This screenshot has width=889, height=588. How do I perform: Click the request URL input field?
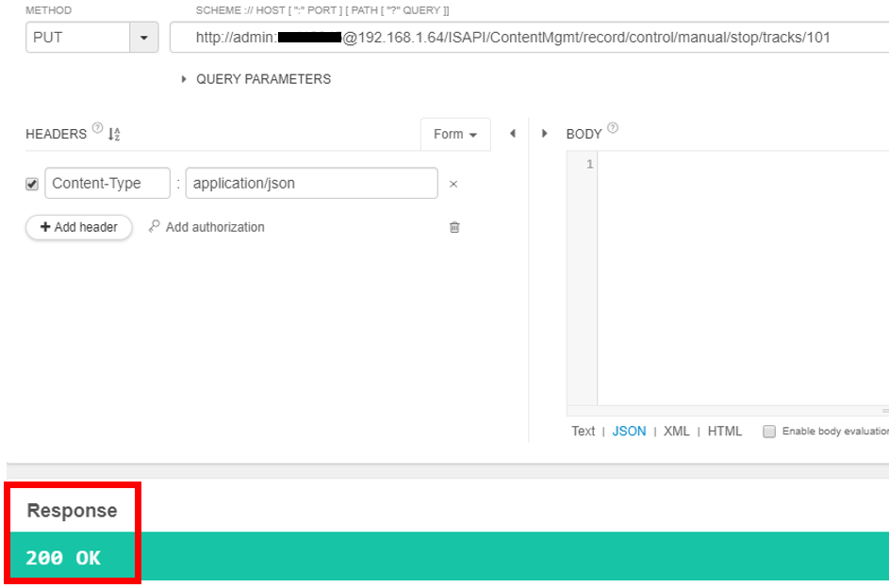(528, 38)
